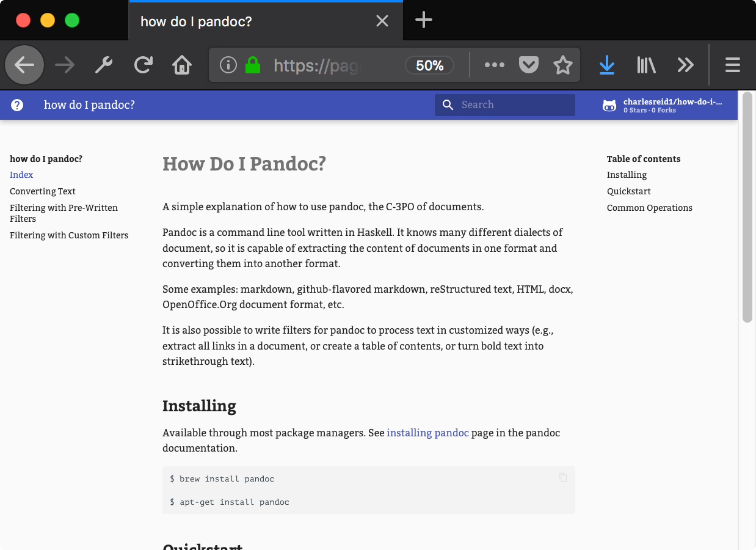Focus the documentation Search field

pos(505,105)
